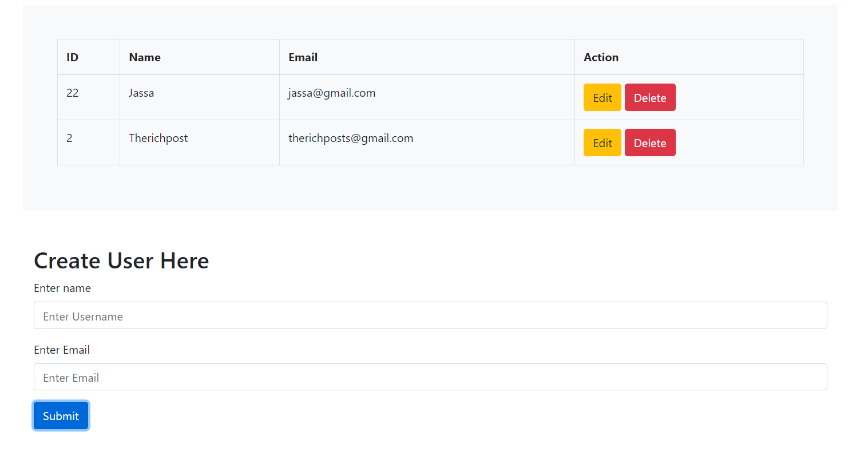Click the Create User Here heading
Viewport: 868px width, 463px height.
121,260
